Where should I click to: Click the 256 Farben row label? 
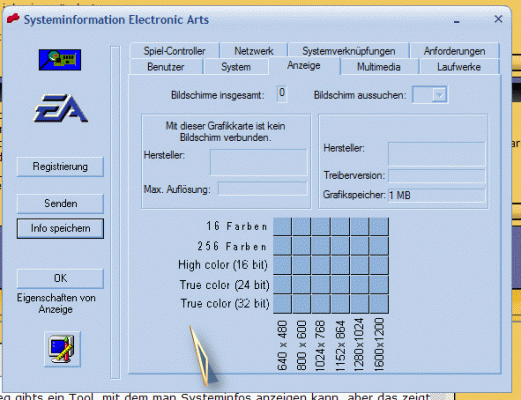pos(232,246)
